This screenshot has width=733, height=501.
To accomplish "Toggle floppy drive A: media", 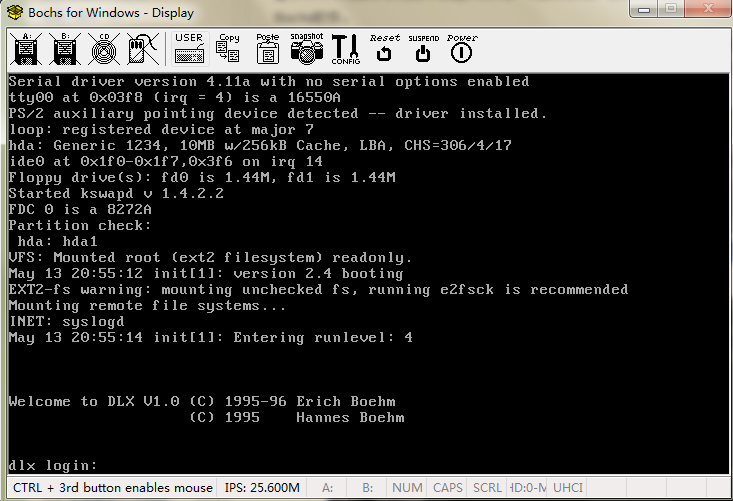I will [x=27, y=49].
